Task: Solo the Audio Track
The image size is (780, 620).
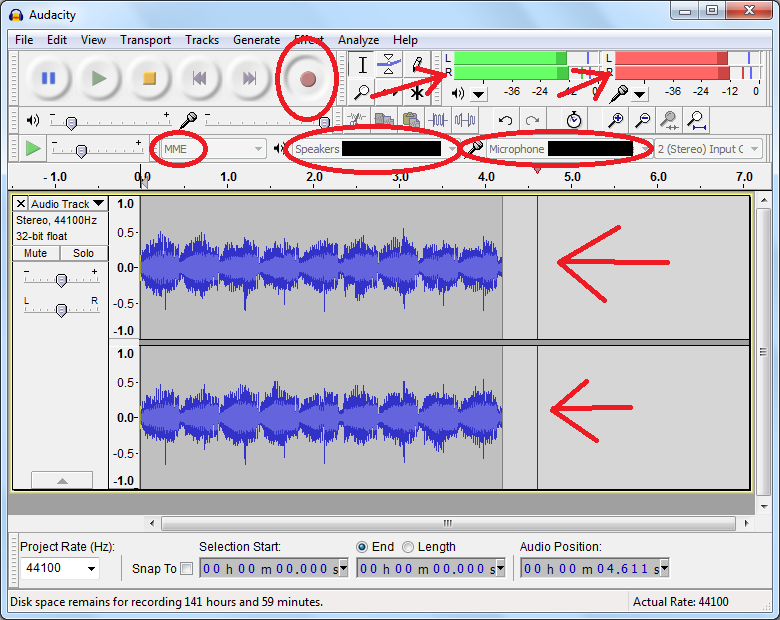Action: [x=84, y=253]
